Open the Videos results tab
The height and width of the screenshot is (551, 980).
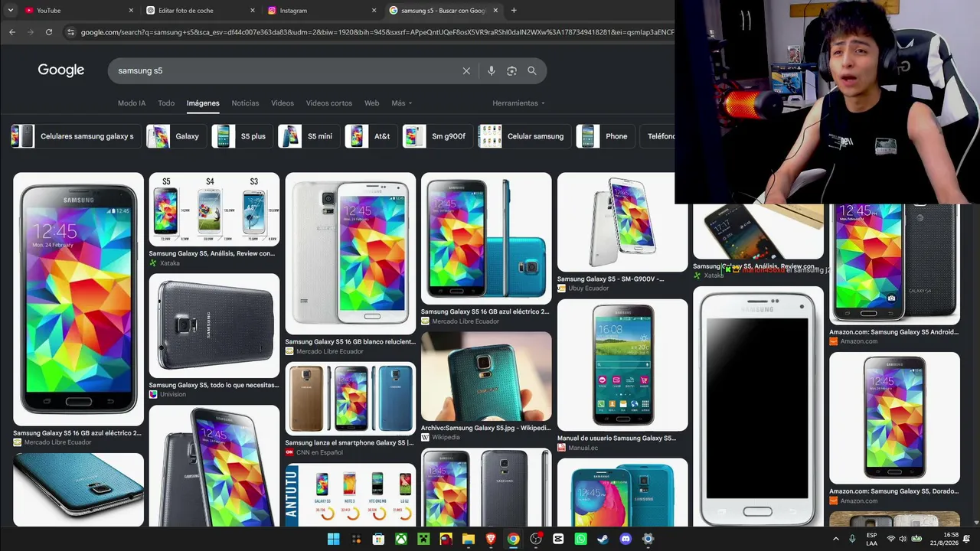coord(283,103)
